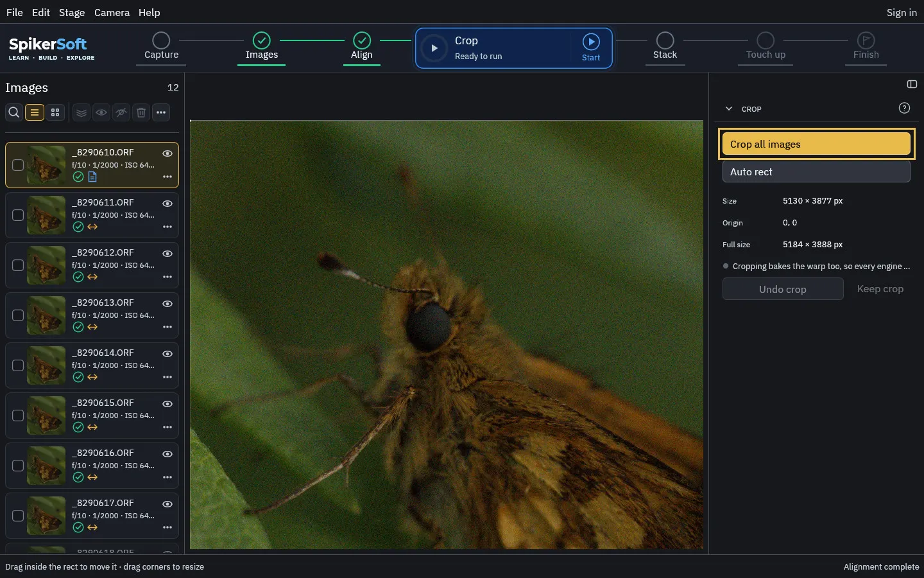Screen dimensions: 924x578
Task: Open the crop help question icon
Action: [x=904, y=108]
